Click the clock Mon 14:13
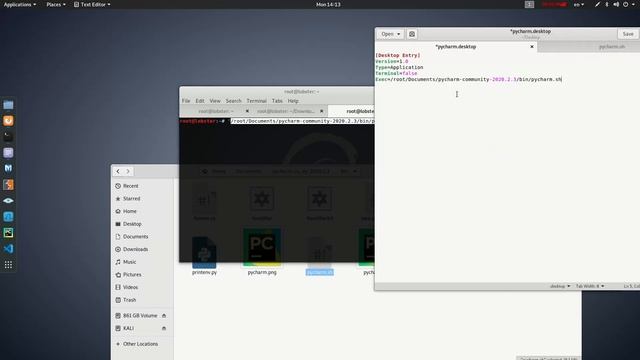 (328, 4)
